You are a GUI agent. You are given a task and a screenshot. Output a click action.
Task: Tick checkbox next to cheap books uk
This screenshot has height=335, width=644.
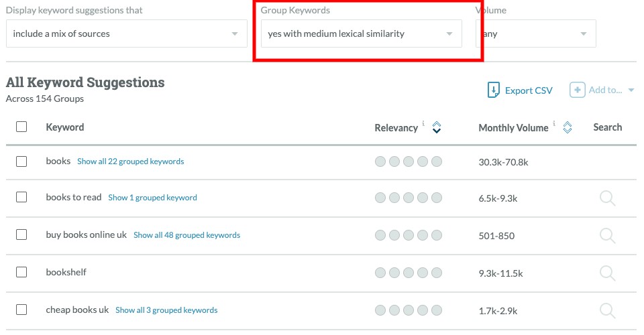[21, 310]
